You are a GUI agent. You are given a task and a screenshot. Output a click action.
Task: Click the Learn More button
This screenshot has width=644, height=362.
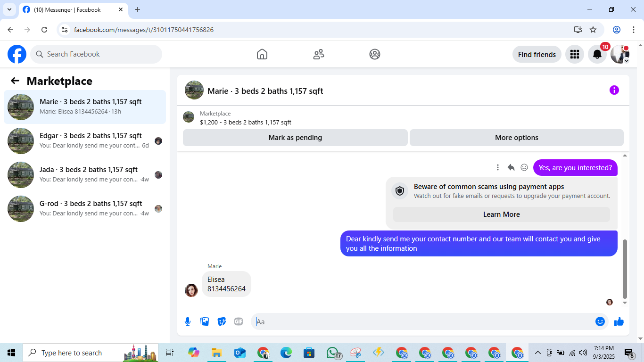pos(502,214)
